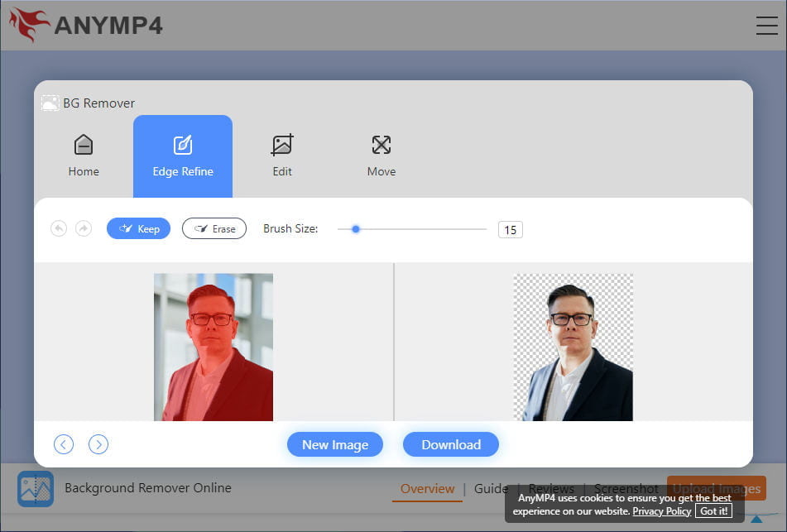Viewport: 787px width, 532px height.
Task: Click the next image chevron
Action: 98,444
